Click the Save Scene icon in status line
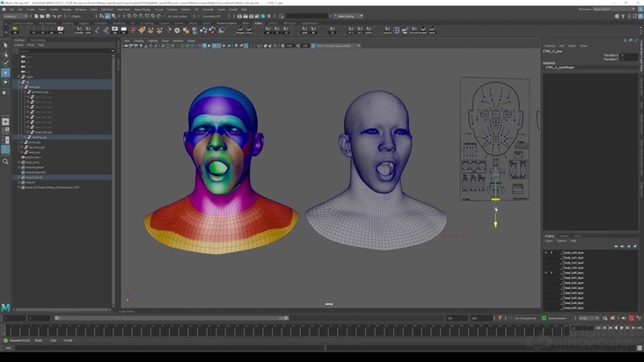The height and width of the screenshot is (362, 644). pyautogui.click(x=48, y=17)
